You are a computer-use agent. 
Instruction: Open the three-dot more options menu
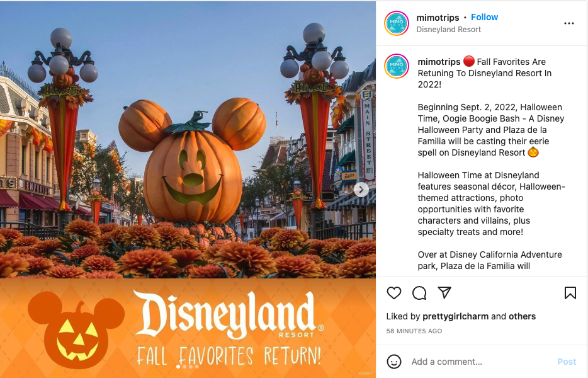[x=569, y=23]
